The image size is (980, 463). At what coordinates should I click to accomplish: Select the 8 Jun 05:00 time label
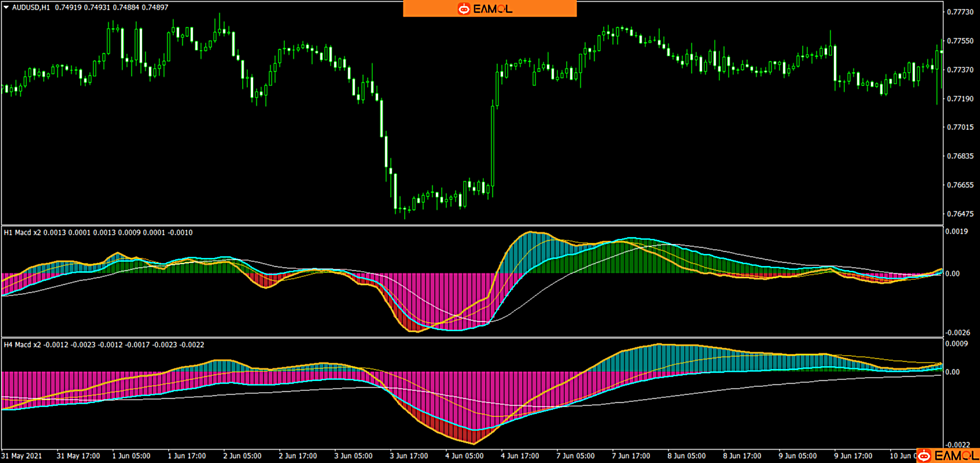click(x=687, y=456)
